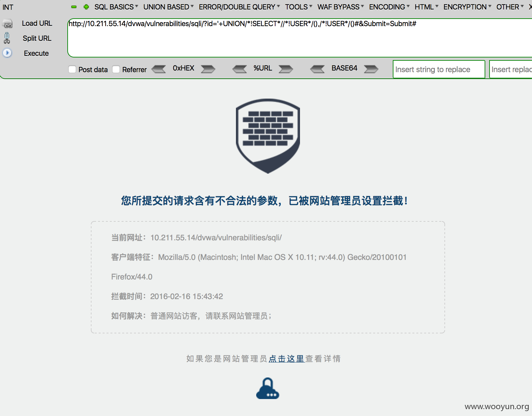Open the TOOLS menu
Image resolution: width=532 pixels, height=416 pixels.
pos(298,7)
